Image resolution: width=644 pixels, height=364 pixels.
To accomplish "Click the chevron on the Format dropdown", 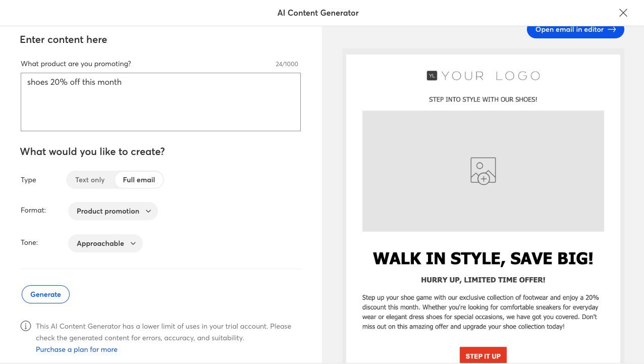I will click(x=148, y=211).
